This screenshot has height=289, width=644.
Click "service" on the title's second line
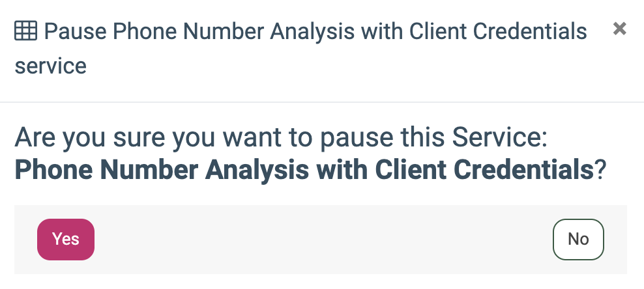point(51,66)
